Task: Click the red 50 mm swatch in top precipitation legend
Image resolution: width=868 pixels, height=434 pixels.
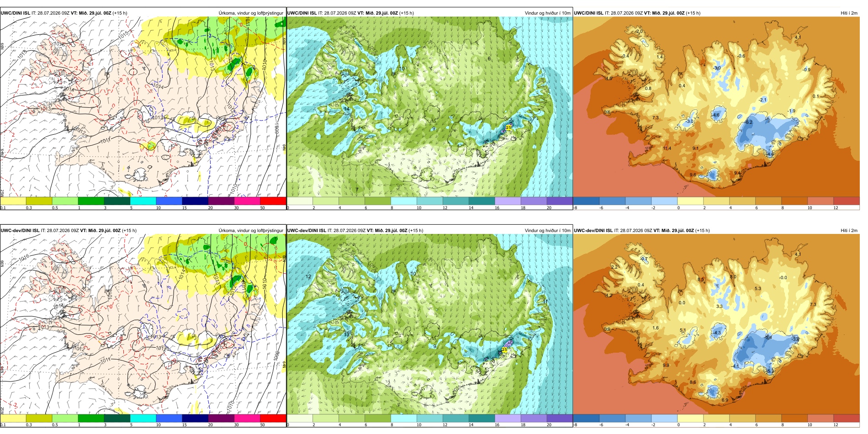Action: pyautogui.click(x=273, y=201)
